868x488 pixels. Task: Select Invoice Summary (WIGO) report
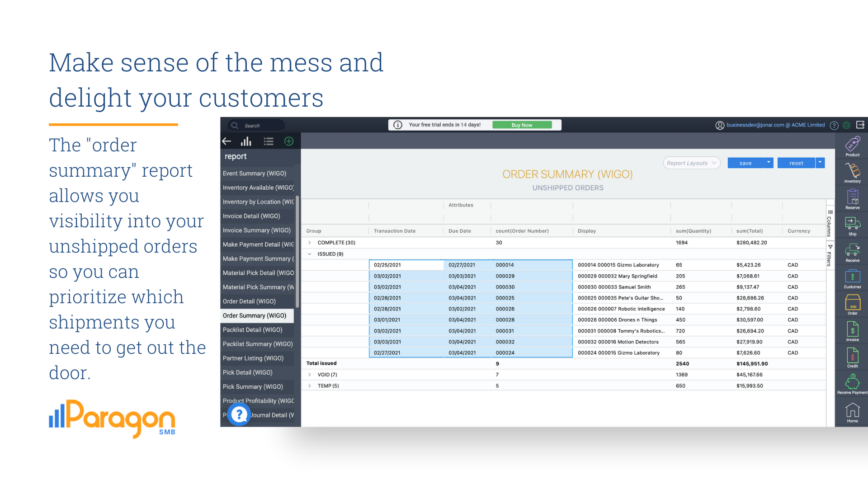point(257,230)
